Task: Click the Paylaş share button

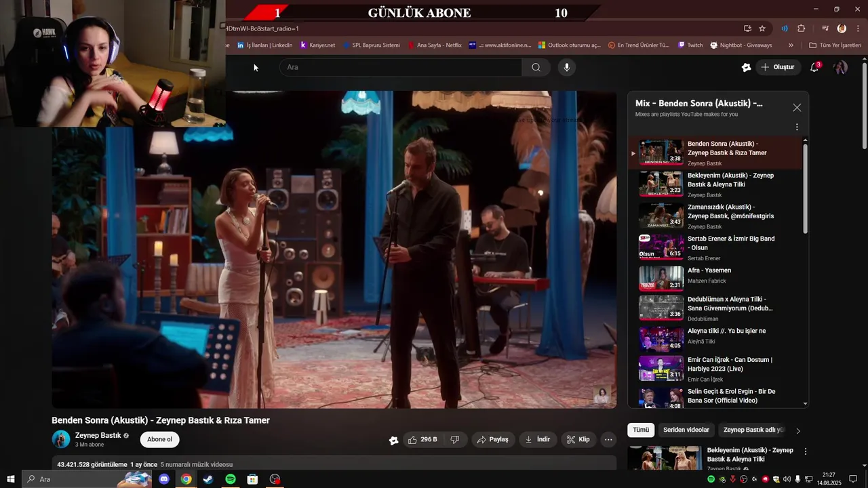Action: pyautogui.click(x=493, y=439)
